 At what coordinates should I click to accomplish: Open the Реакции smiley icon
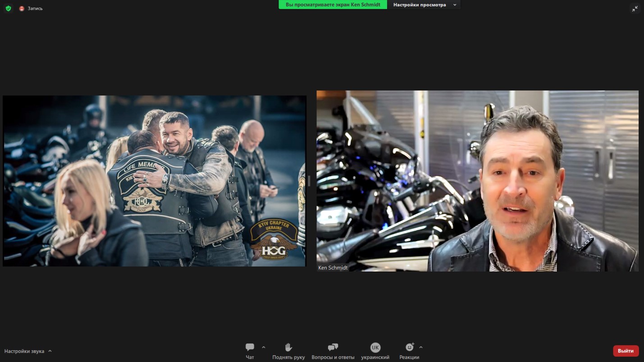(x=409, y=347)
